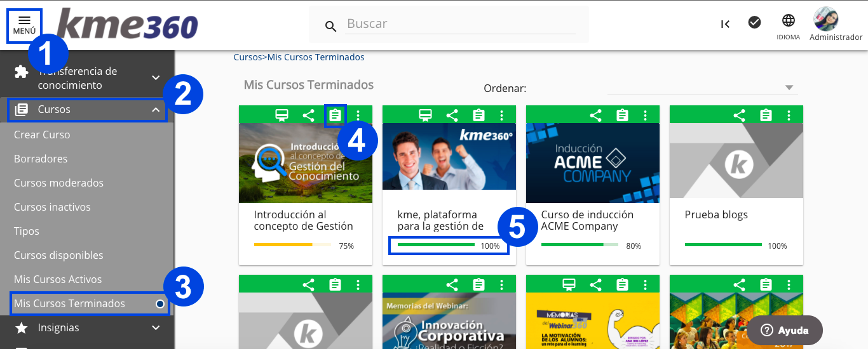The width and height of the screenshot is (868, 349).
Task: Open more options on ACME course card
Action: 646,115
